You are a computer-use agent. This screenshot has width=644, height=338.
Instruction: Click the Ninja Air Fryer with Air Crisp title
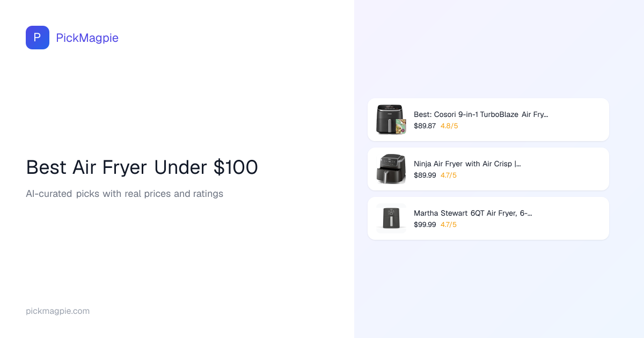[x=467, y=164]
